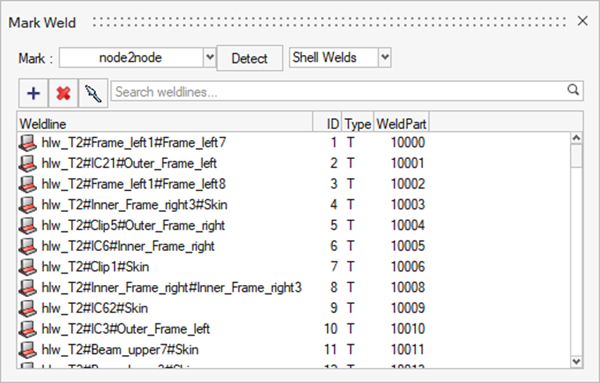Click scrollbar up arrow of weldline list

coord(576,138)
